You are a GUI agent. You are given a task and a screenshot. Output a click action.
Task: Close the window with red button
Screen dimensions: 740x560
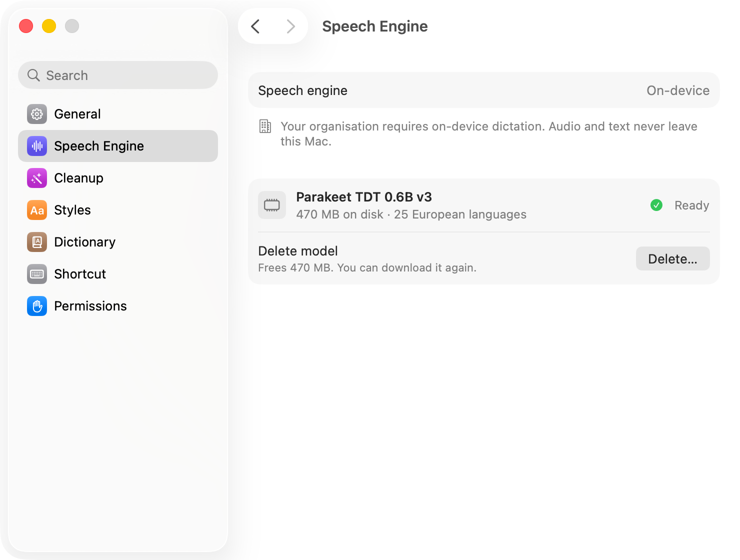[26, 26]
